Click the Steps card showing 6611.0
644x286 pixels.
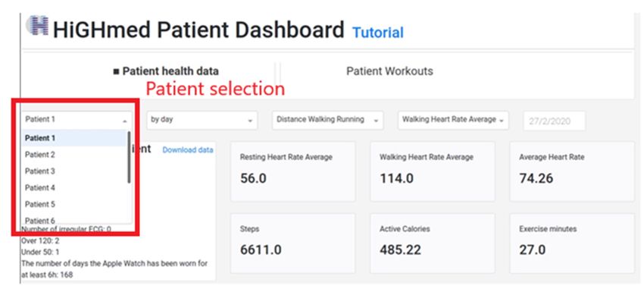[293, 243]
